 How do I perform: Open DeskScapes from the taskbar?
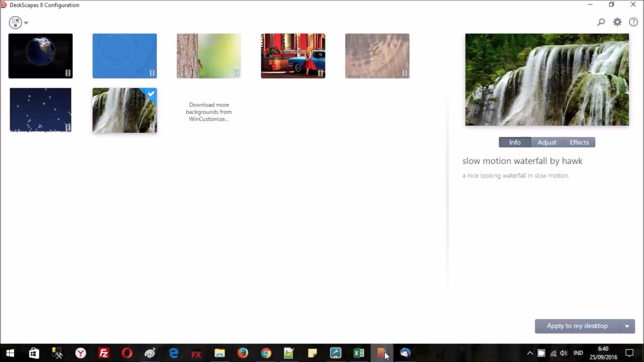point(381,353)
